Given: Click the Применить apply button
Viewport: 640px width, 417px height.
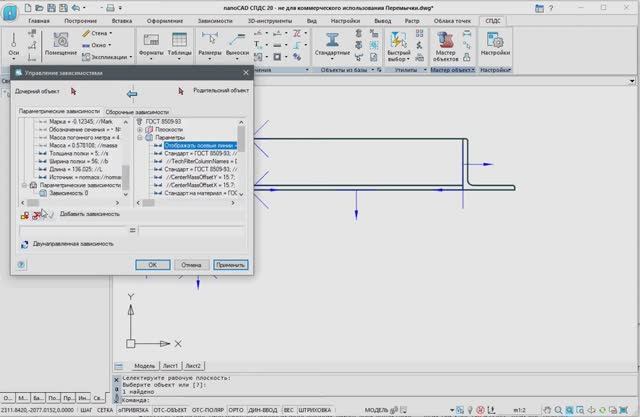Looking at the screenshot, I should (230, 265).
